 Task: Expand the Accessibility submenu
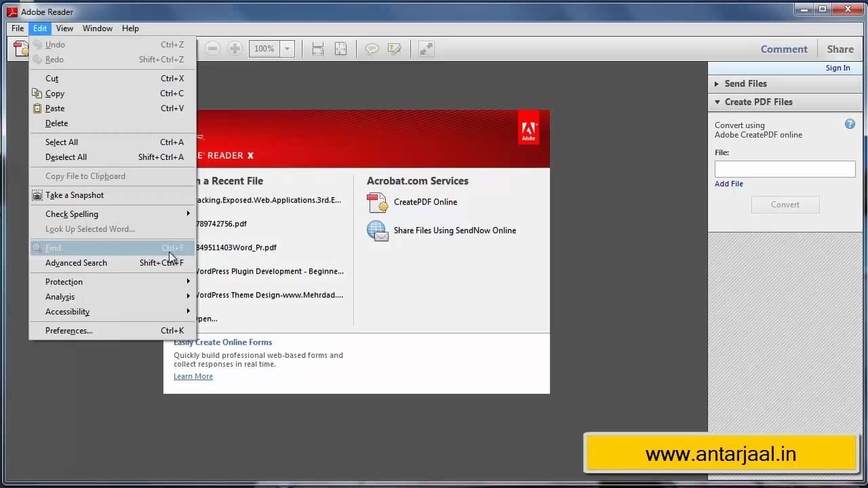point(113,312)
